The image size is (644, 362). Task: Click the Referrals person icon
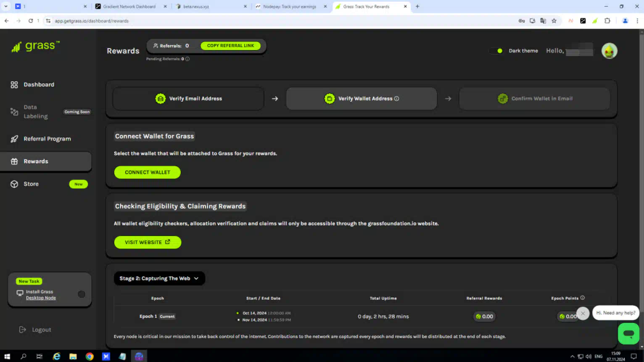[156, 45]
